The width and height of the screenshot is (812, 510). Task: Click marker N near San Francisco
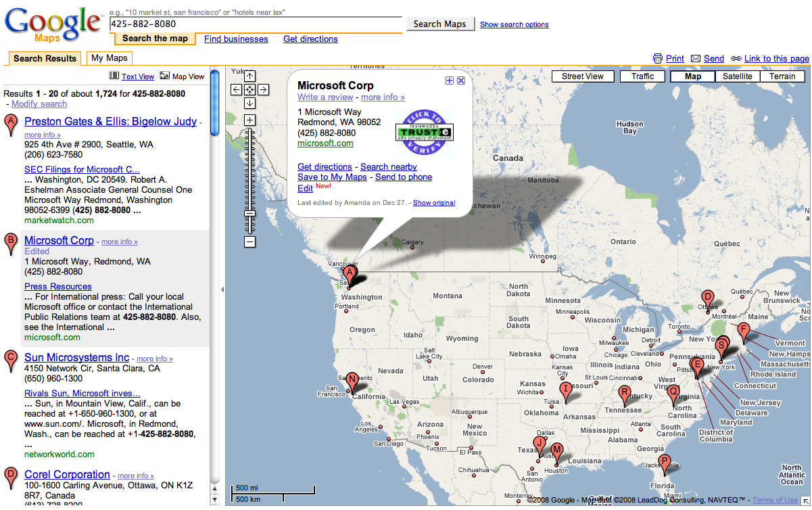point(352,380)
